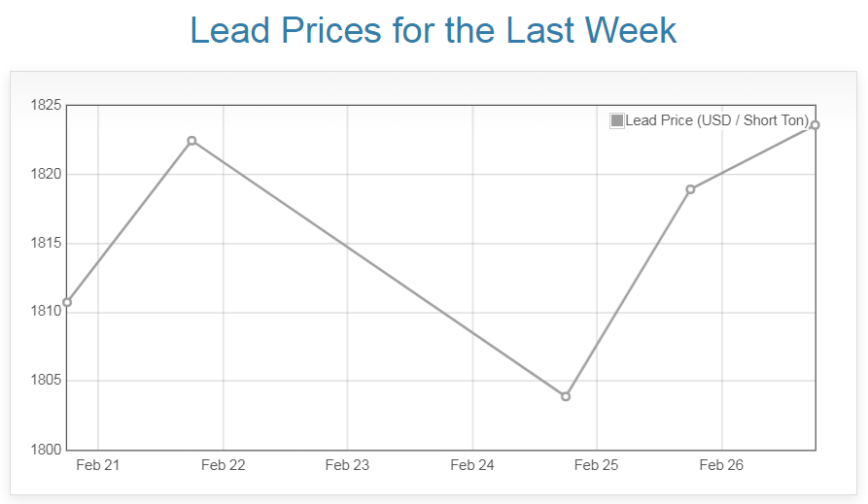Click the "Lead Price (USD / Short Ton)" legend label
The width and height of the screenshot is (868, 504).
point(716,120)
